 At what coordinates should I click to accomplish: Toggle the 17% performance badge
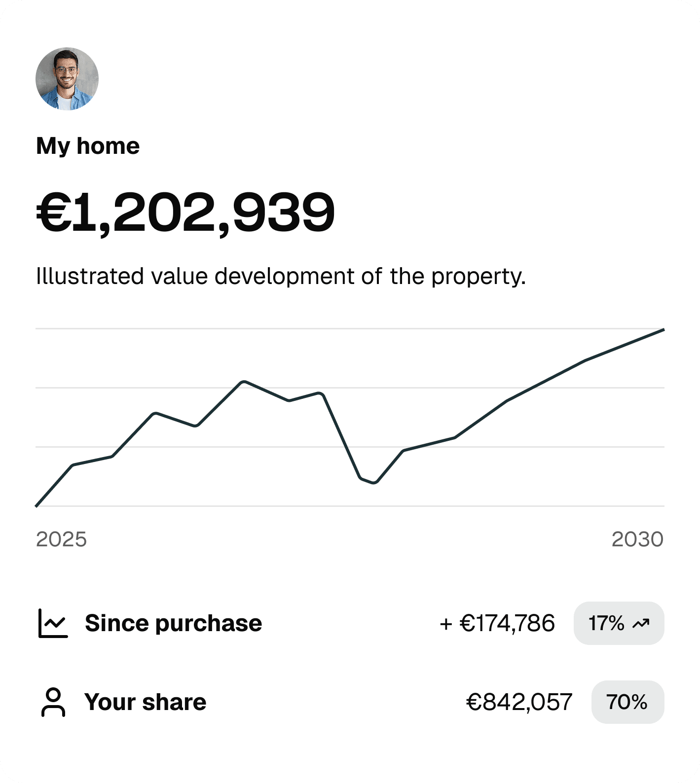[618, 623]
